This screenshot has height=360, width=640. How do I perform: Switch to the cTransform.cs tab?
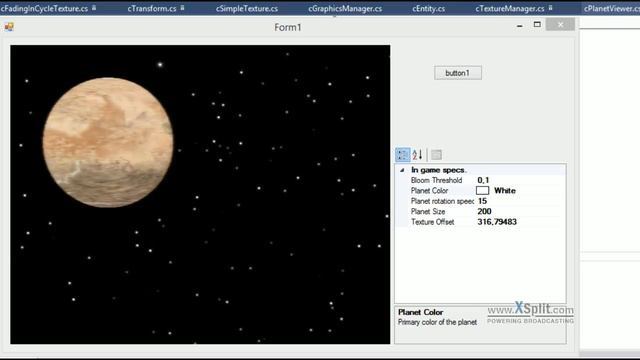point(152,9)
